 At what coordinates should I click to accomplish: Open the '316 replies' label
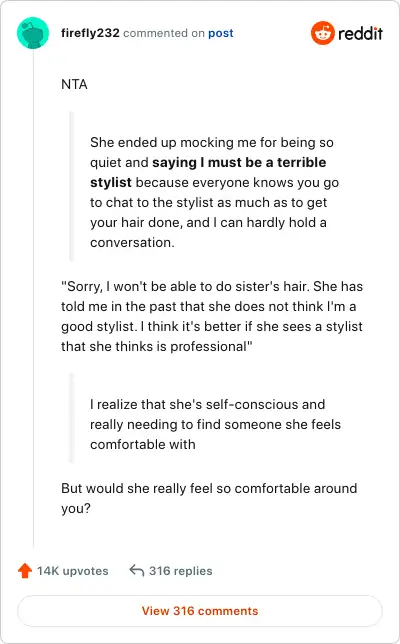181,570
